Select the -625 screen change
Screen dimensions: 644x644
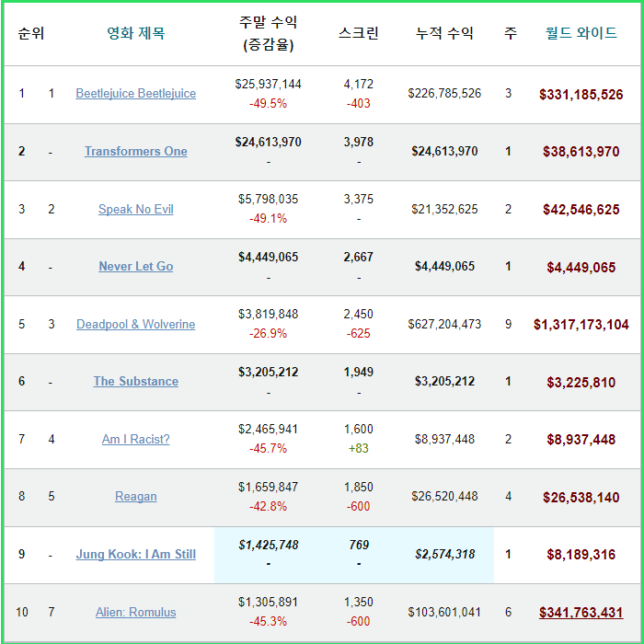359,333
